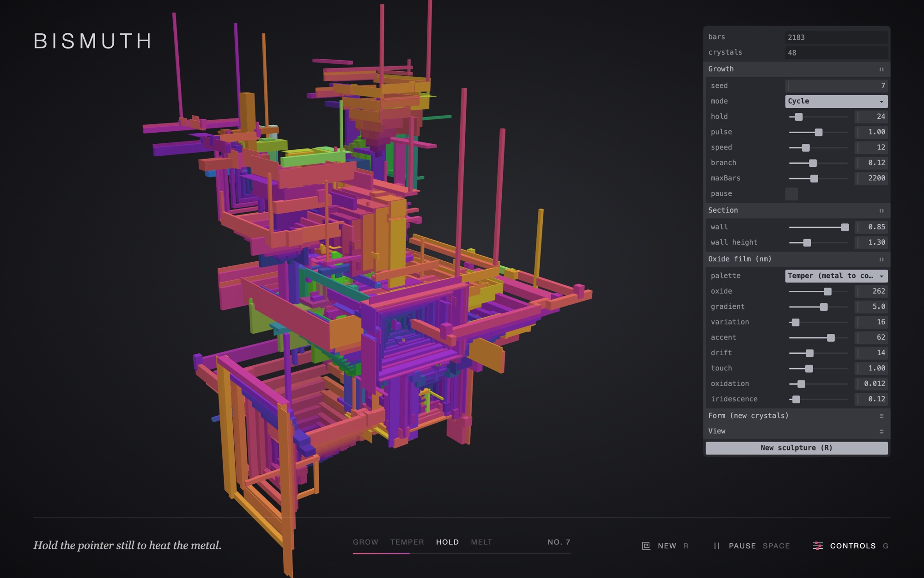Click the pause bars icon
924x578 pixels.
coord(717,546)
